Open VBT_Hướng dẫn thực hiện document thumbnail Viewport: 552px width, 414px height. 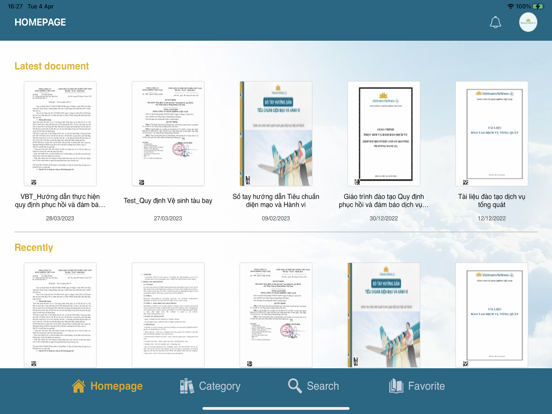click(60, 134)
